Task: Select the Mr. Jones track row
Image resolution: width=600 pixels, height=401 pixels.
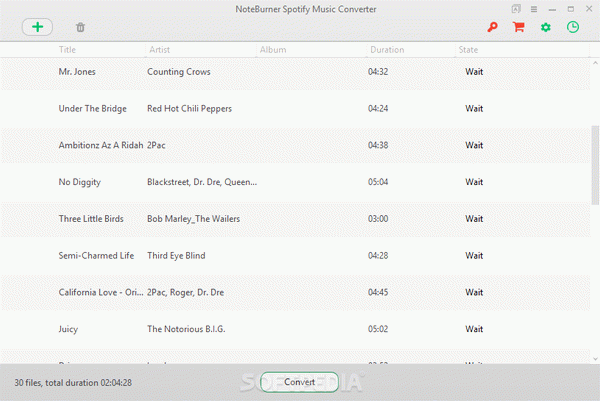Action: coord(295,72)
